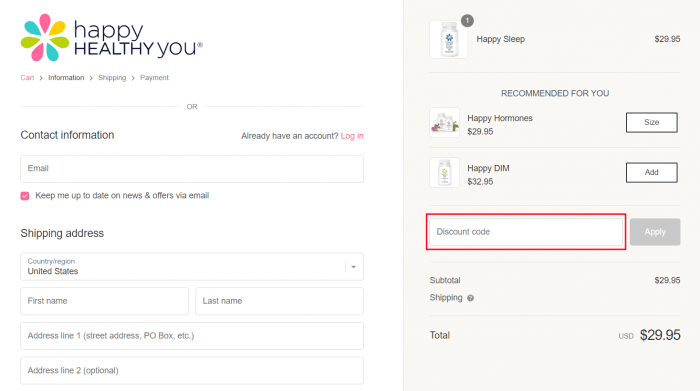Click the $32.95 Happy DIM price
Screen dimensions: 700x391
point(480,182)
